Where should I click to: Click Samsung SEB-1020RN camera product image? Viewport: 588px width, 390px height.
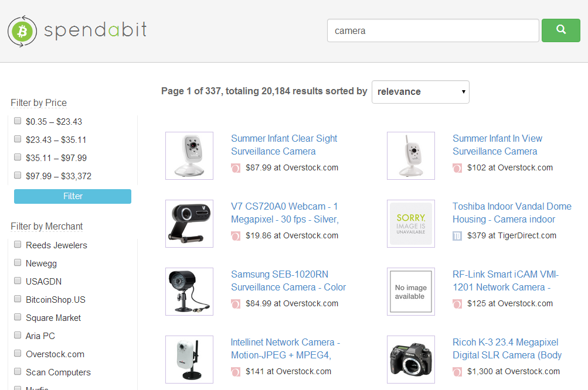pyautogui.click(x=189, y=292)
